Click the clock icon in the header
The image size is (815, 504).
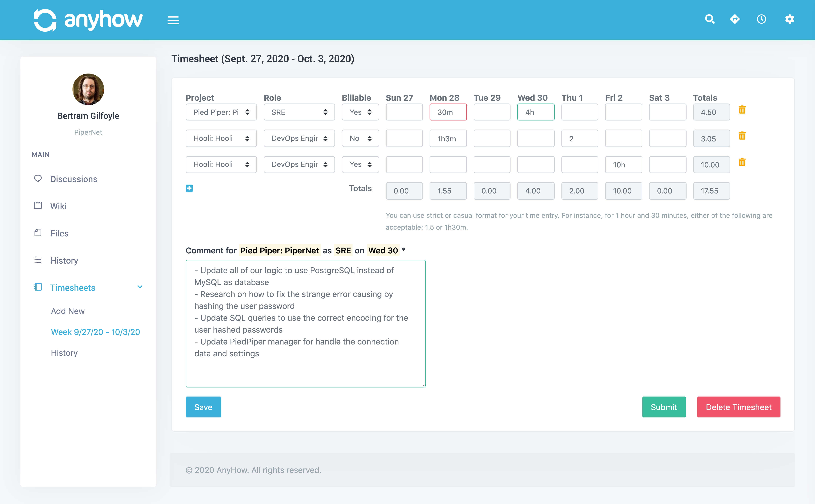(x=762, y=19)
